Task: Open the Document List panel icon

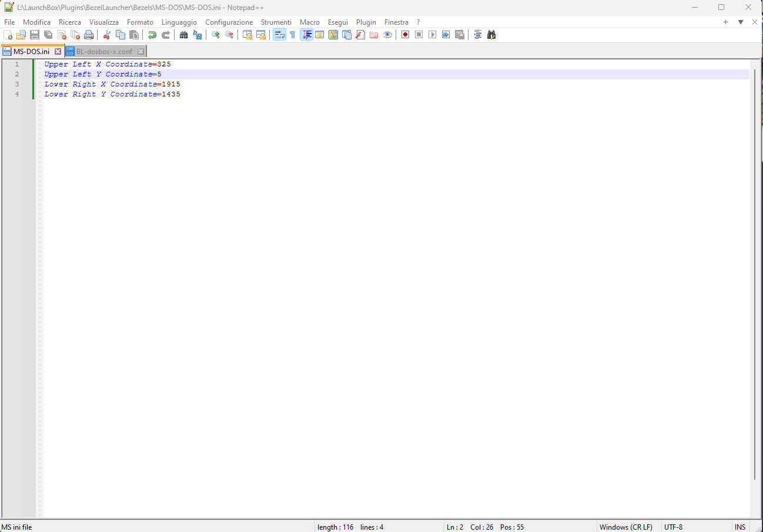Action: (347, 35)
